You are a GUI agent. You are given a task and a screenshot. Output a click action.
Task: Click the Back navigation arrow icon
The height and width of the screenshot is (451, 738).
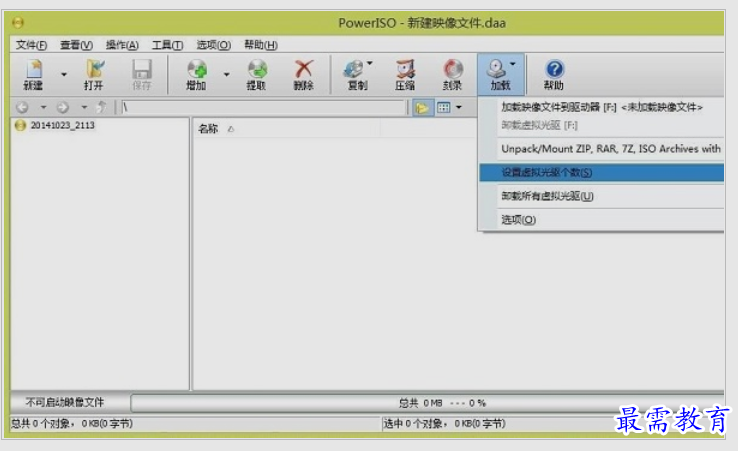coord(22,107)
